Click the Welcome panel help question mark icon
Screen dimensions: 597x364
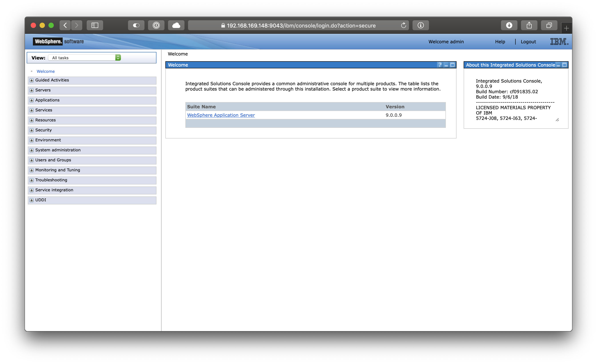[x=440, y=65]
